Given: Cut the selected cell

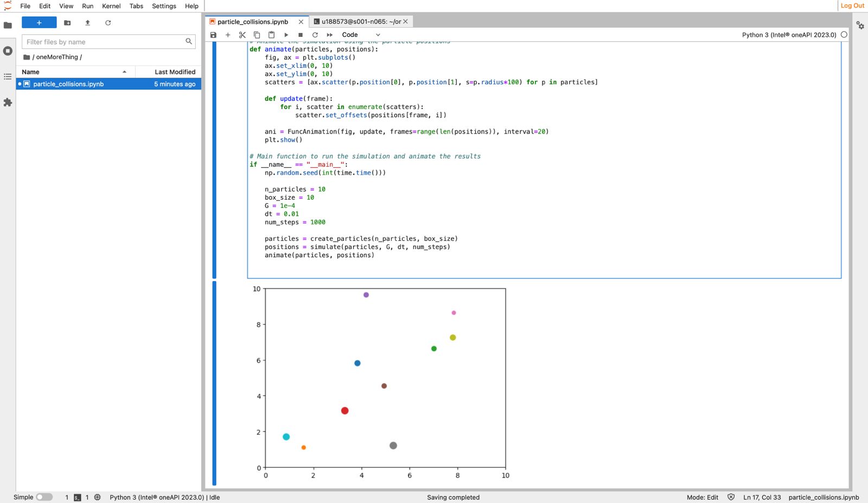Looking at the screenshot, I should (x=242, y=35).
